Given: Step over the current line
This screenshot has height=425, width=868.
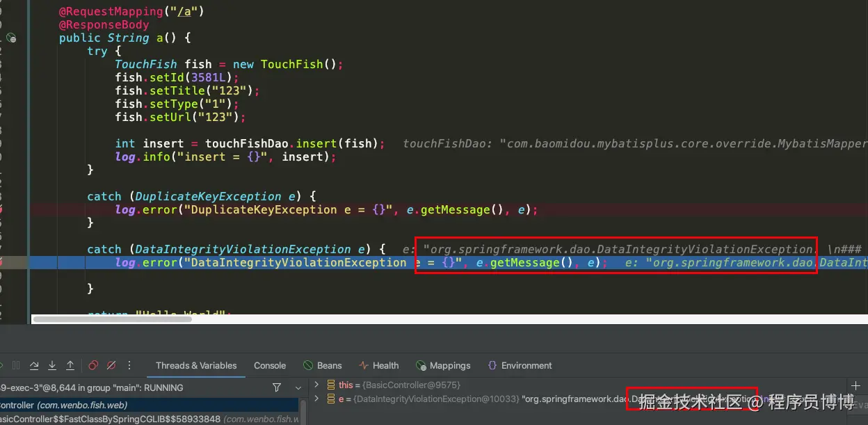Looking at the screenshot, I should [x=33, y=365].
